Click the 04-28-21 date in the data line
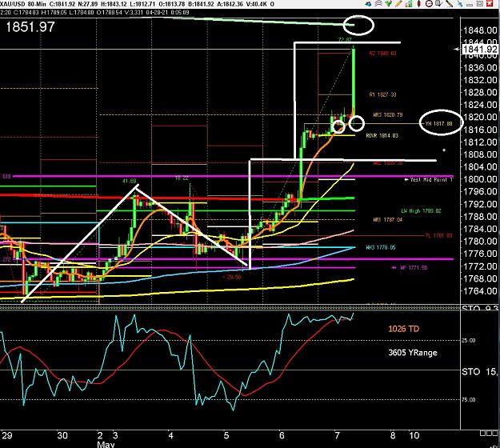This screenshot has width=500, height=448. click(x=157, y=13)
